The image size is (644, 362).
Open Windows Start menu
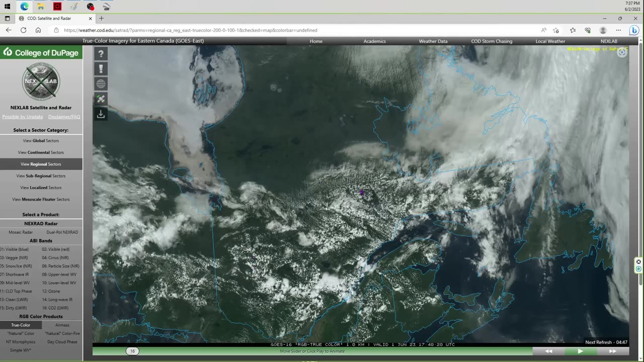[8, 7]
